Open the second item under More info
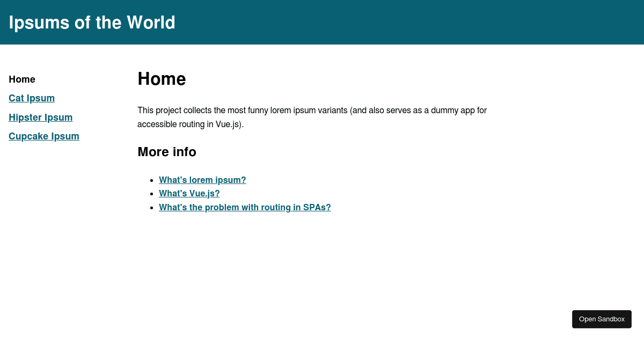The height and width of the screenshot is (338, 644). [x=189, y=194]
